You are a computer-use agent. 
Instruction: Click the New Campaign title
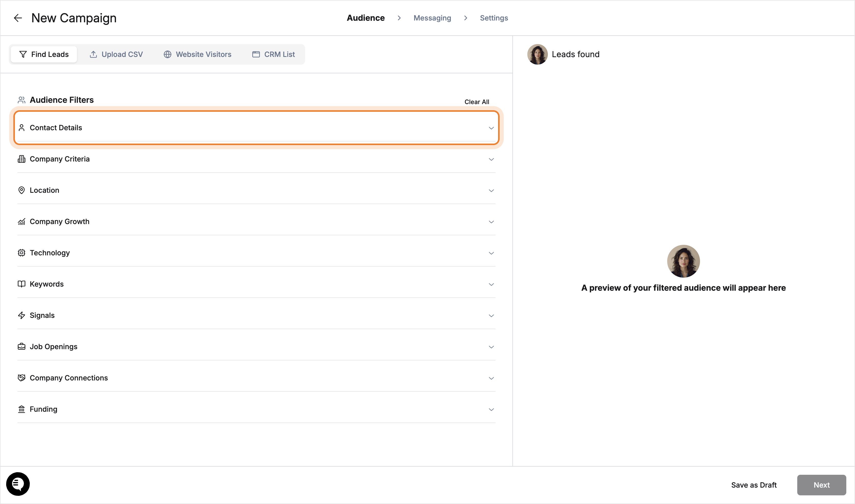point(74,18)
